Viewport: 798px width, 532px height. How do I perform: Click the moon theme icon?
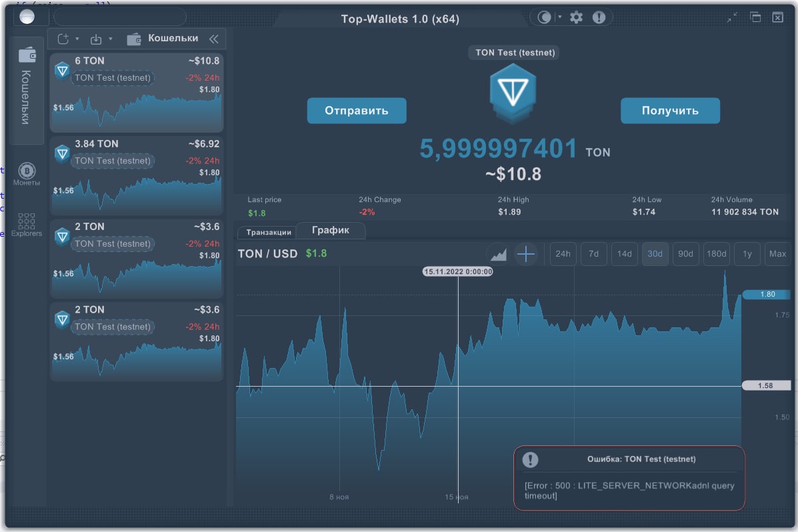coord(544,18)
